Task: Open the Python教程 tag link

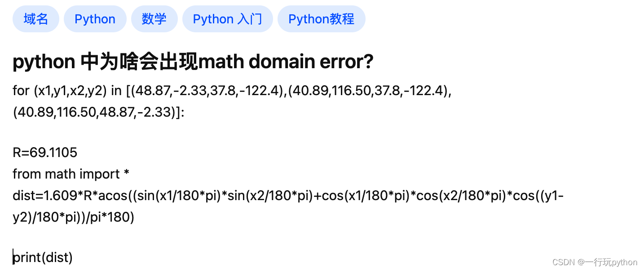Action: pyautogui.click(x=321, y=18)
